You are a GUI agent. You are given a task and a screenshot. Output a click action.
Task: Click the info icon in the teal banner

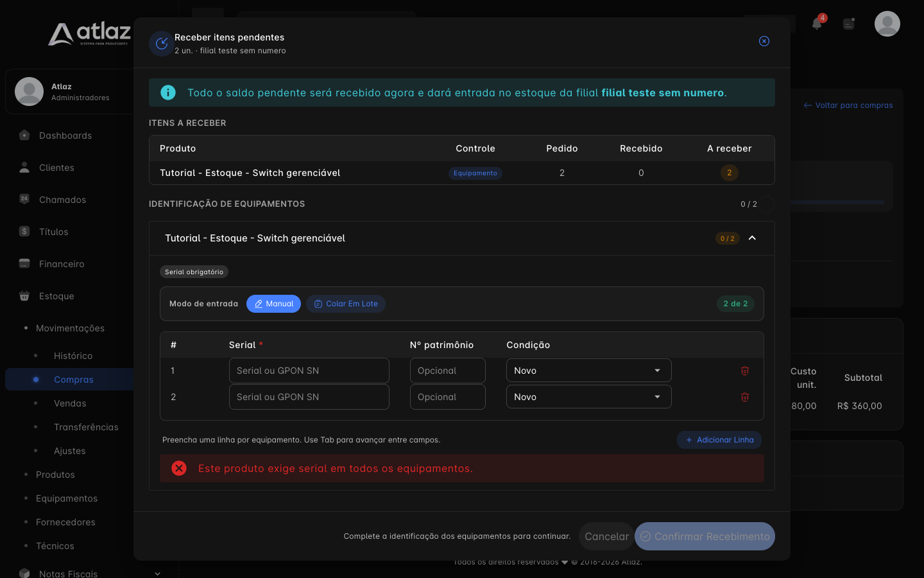(168, 92)
